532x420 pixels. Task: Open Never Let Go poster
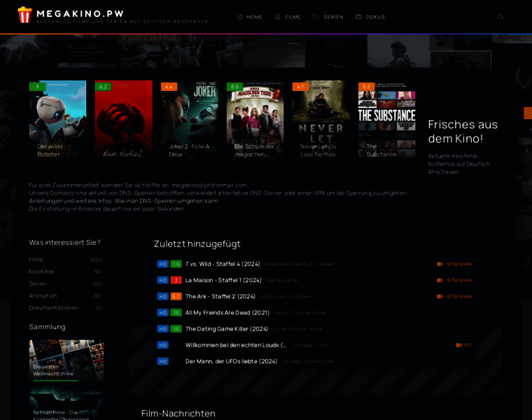321,119
